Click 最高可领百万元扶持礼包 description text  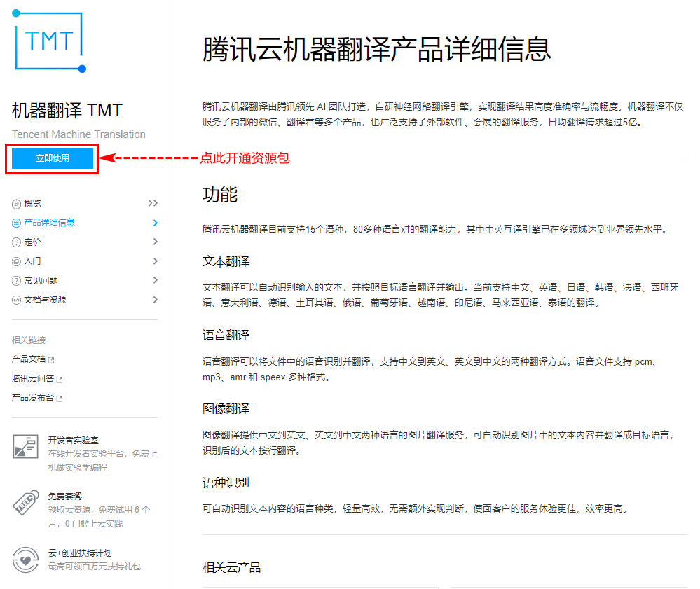pyautogui.click(x=94, y=567)
